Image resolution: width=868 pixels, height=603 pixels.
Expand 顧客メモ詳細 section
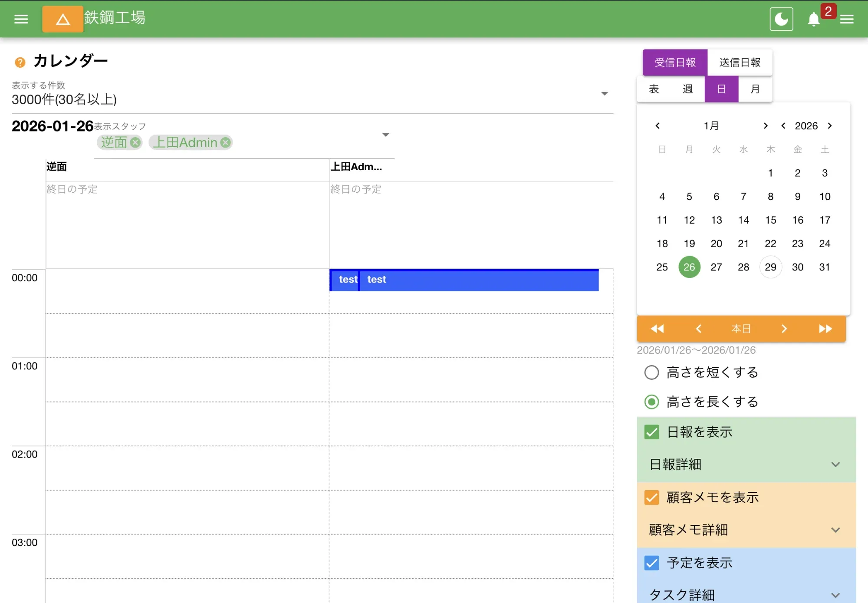(x=835, y=530)
